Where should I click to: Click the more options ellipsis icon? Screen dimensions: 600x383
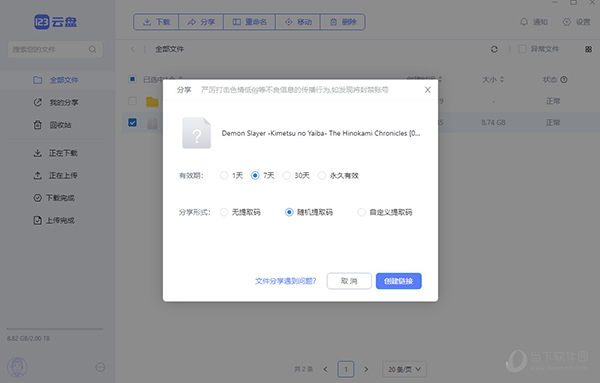[x=100, y=367]
